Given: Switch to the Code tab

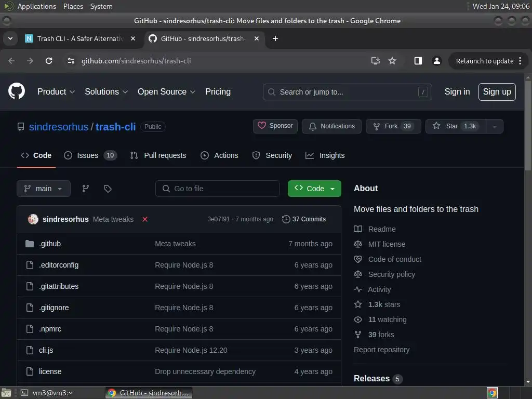Looking at the screenshot, I should [x=36, y=155].
